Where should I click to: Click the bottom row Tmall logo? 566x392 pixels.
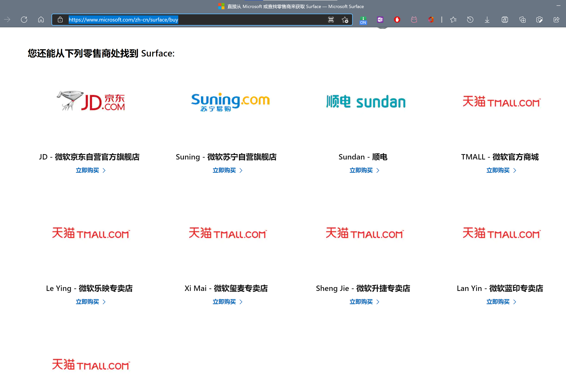pyautogui.click(x=91, y=364)
